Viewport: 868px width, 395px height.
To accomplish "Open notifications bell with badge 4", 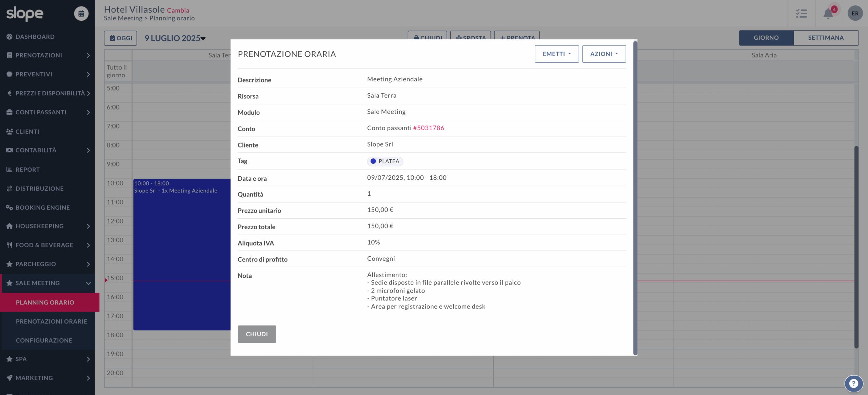I will (829, 14).
